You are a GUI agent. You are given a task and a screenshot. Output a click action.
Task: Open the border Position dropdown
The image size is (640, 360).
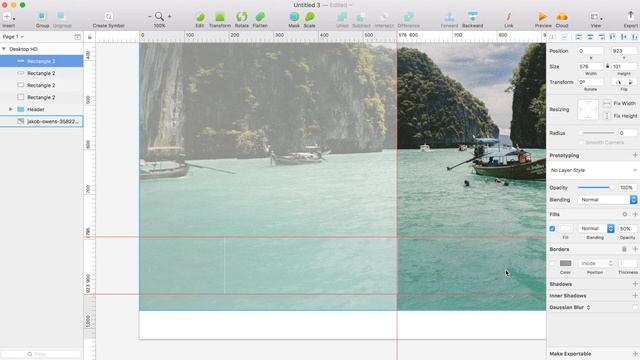coord(595,263)
